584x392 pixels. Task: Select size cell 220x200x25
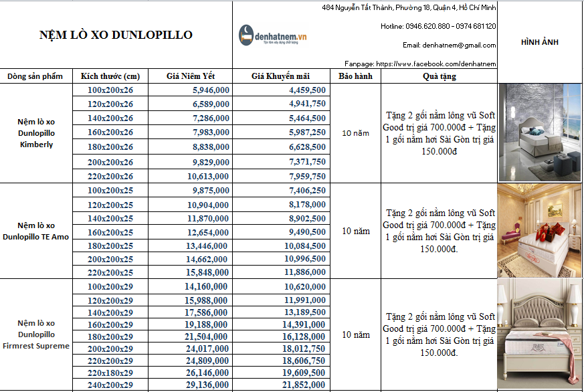[x=110, y=272]
